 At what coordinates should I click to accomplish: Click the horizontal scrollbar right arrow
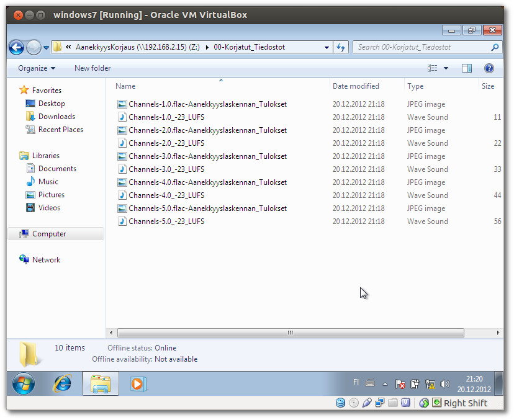[498, 333]
